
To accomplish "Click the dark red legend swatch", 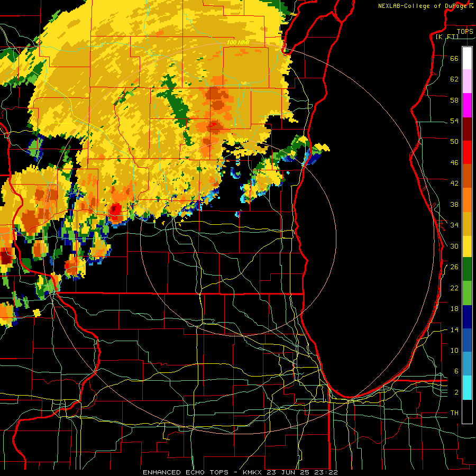I will (x=467, y=129).
